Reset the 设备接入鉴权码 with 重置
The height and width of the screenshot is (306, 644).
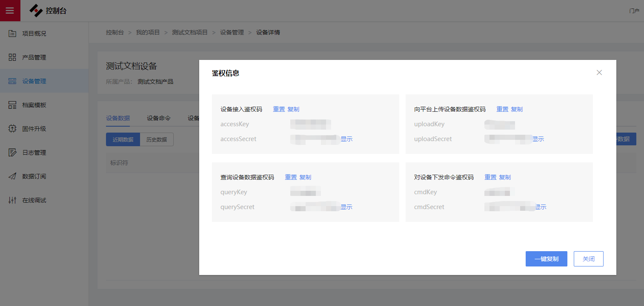279,109
